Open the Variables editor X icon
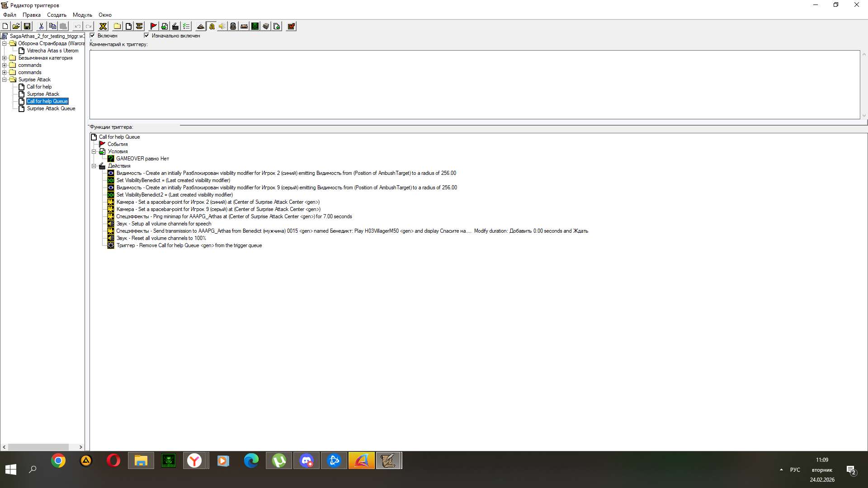This screenshot has width=868, height=488. 103,26
